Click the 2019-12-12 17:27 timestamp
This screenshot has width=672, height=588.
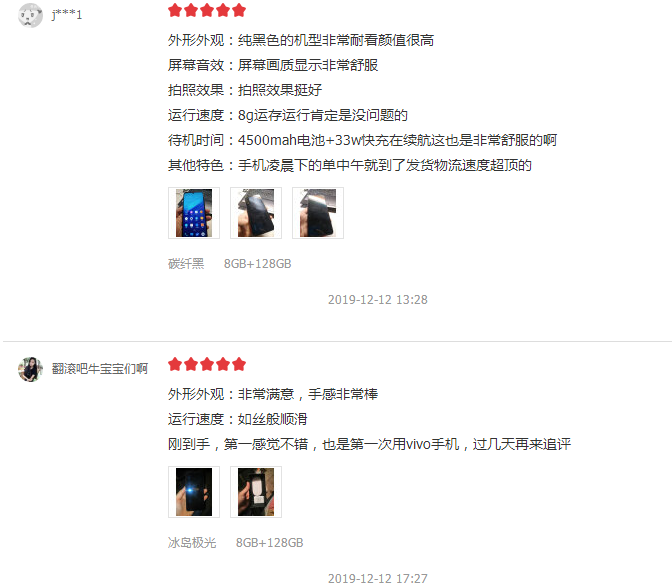[378, 579]
